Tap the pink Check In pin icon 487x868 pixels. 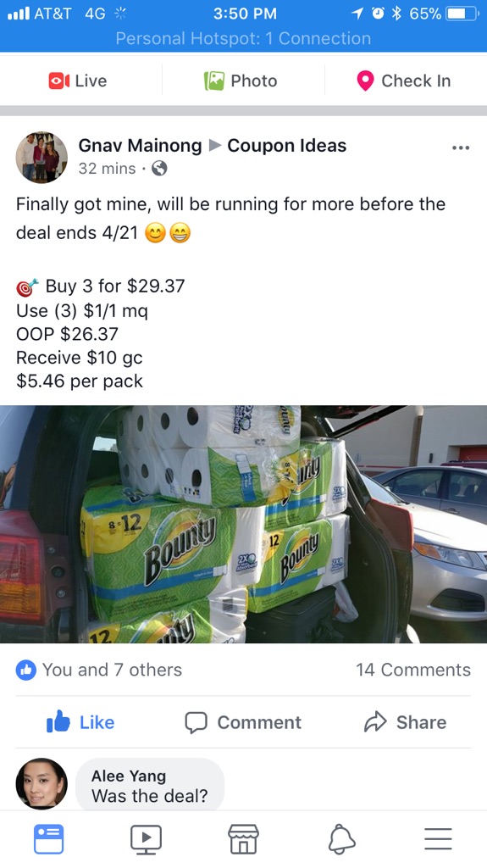click(x=365, y=81)
